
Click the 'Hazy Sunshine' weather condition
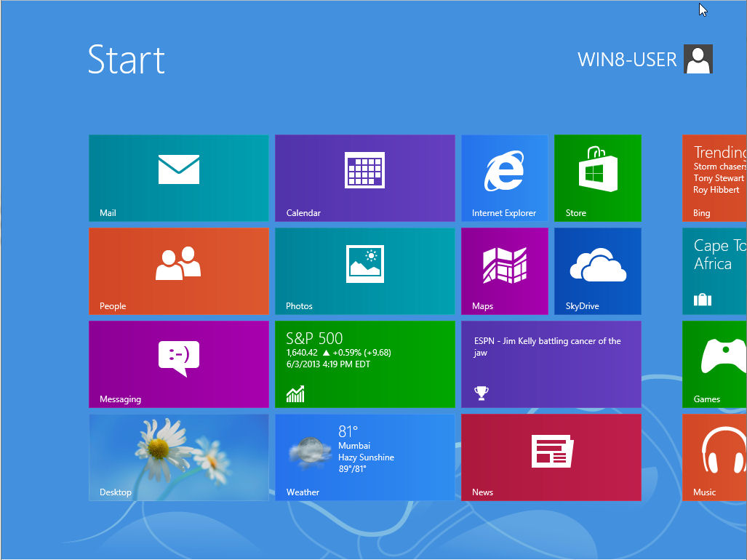366,457
